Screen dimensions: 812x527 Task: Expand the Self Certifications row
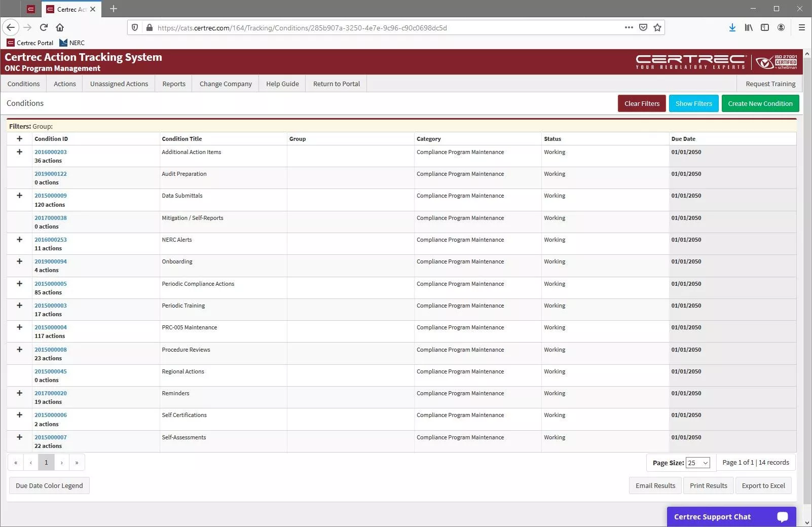point(20,415)
